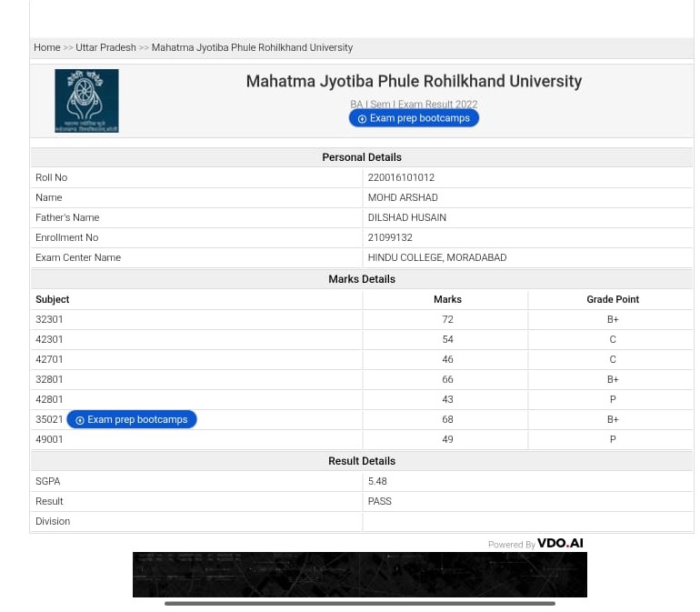Select the marks value 72

[447, 319]
